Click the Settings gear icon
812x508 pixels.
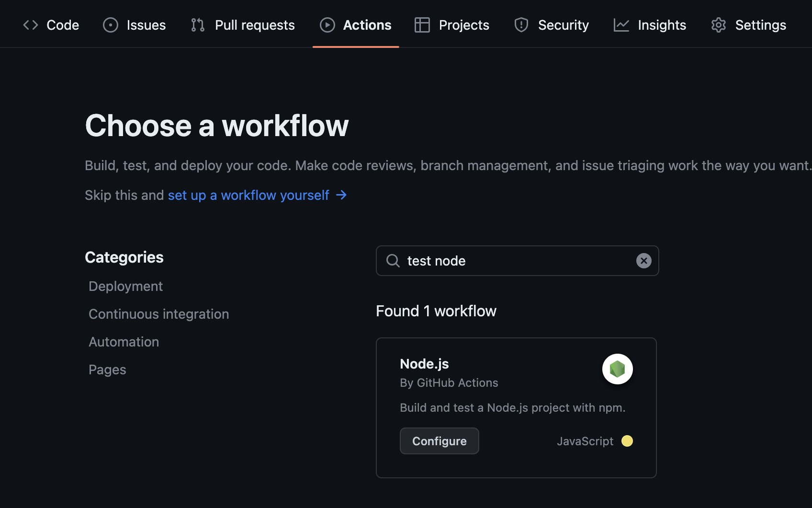718,24
